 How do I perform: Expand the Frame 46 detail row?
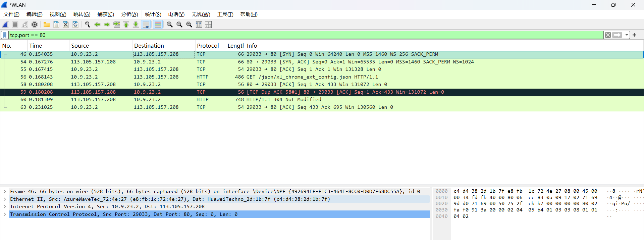[x=5, y=191]
